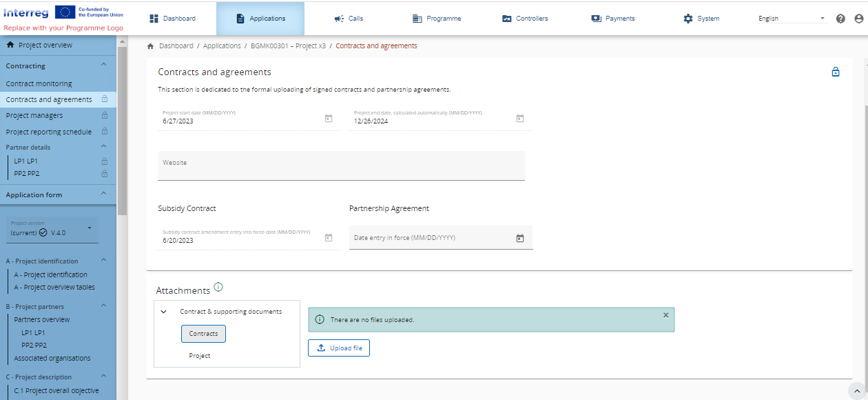Open the user account profile icon
Viewport: 868px width, 400px height.
[x=858, y=19]
